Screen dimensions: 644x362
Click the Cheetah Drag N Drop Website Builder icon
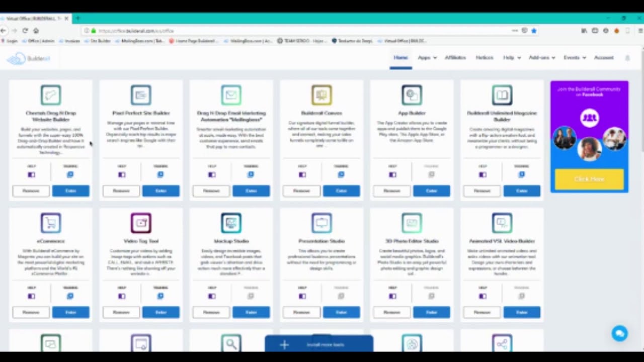pyautogui.click(x=51, y=95)
